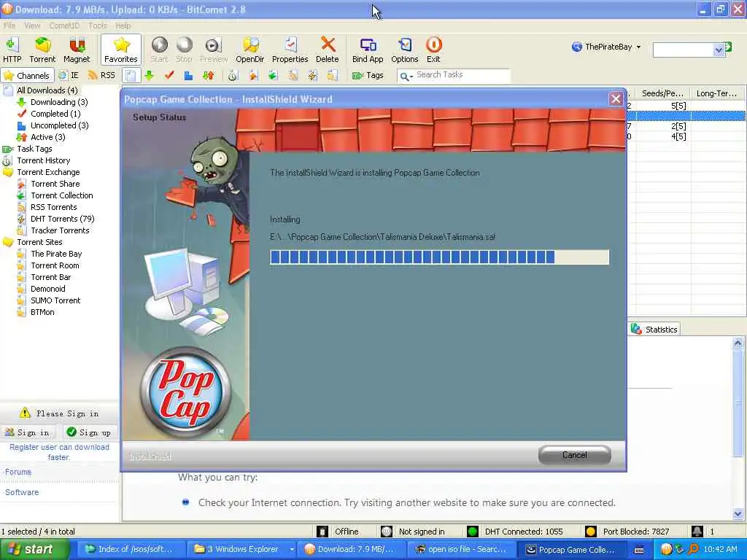The height and width of the screenshot is (560, 747).
Task: Click the Exit toolbar icon
Action: point(433,50)
